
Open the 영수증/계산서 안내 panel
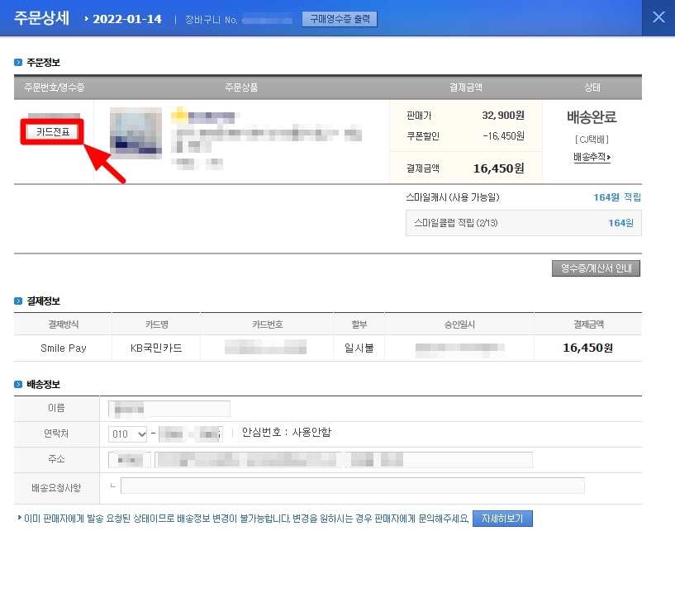point(596,268)
